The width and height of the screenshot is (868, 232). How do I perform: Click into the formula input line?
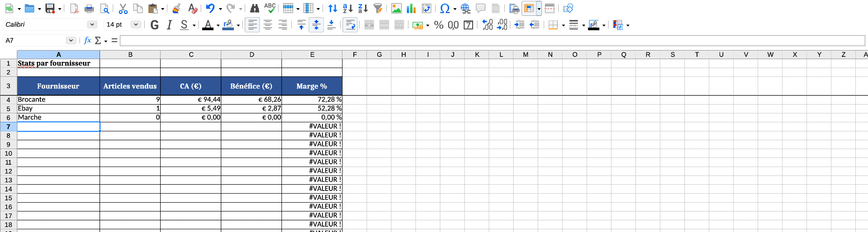tap(492, 41)
